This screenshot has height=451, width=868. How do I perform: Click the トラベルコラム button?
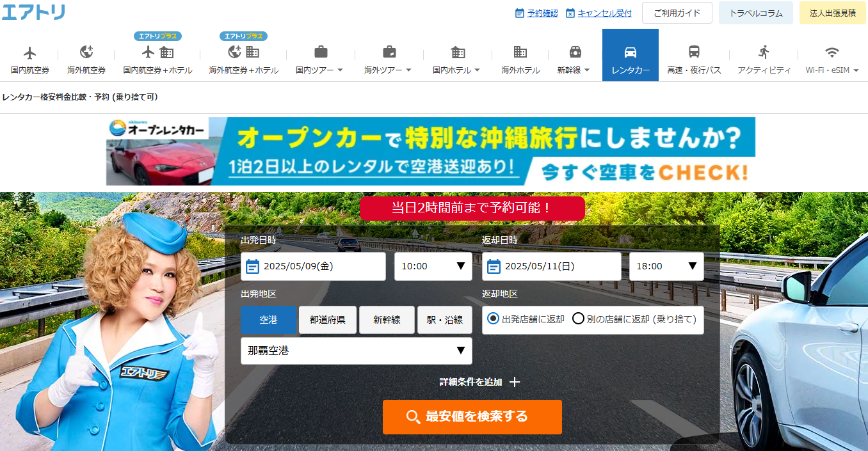coord(756,13)
